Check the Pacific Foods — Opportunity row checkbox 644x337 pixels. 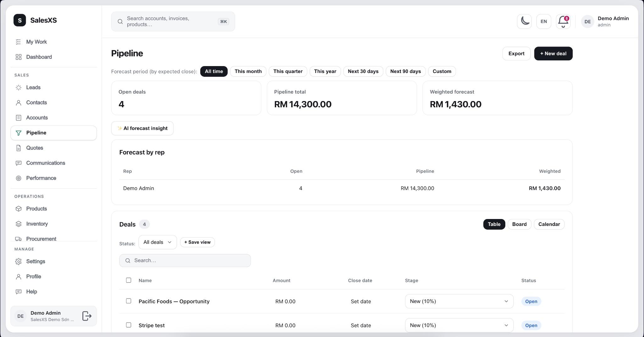(129, 301)
